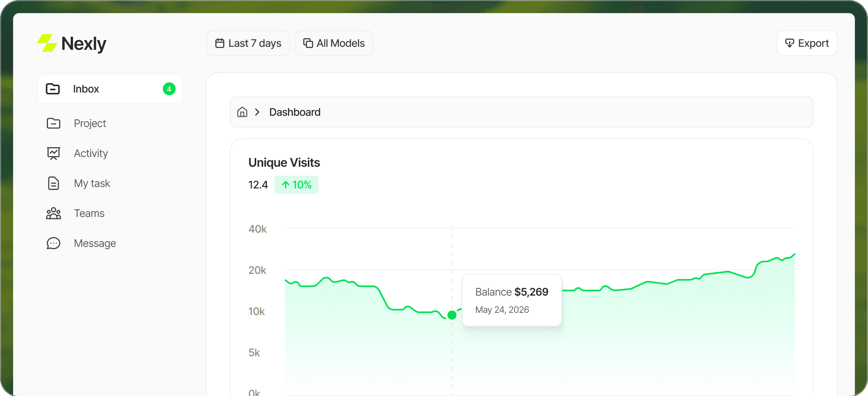Click the 20k axis label

point(257,270)
